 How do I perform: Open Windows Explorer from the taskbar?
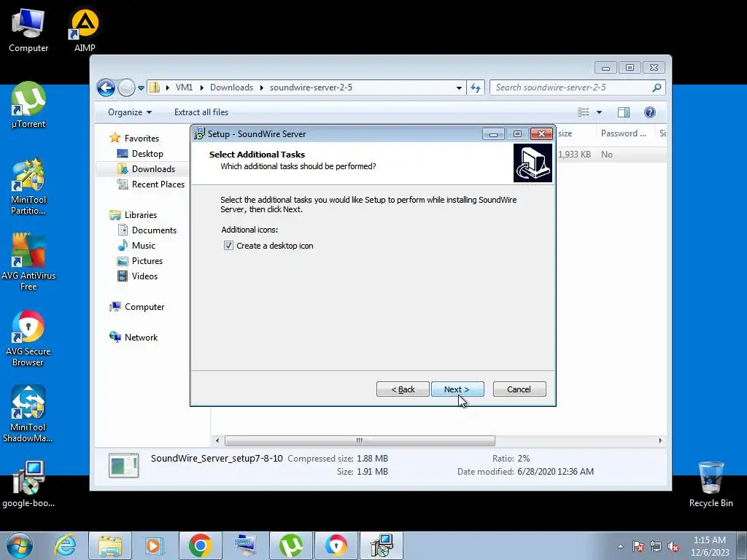[110, 545]
